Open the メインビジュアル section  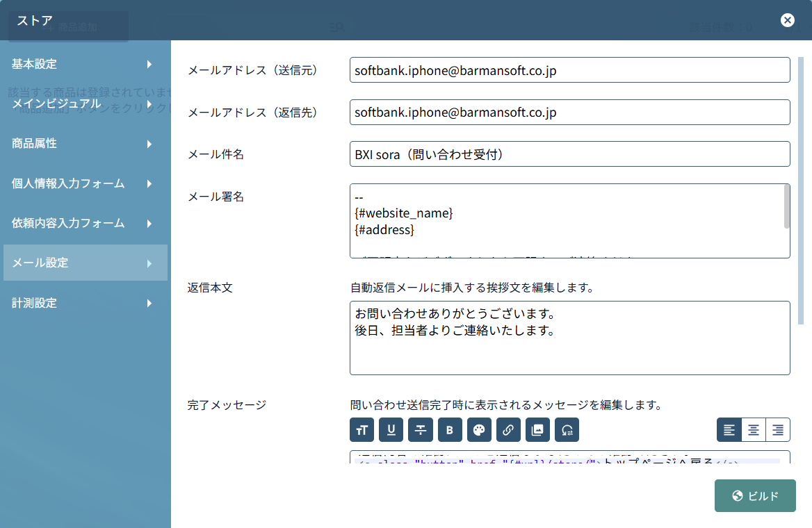86,104
